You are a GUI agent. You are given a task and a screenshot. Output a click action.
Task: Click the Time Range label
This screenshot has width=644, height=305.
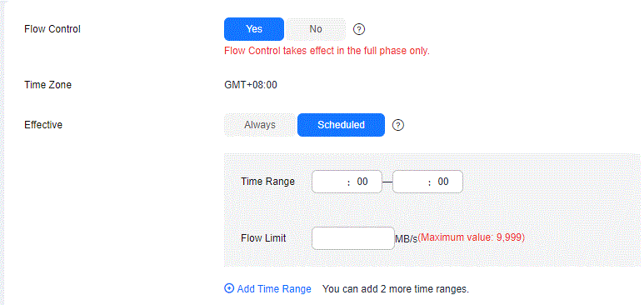click(267, 182)
